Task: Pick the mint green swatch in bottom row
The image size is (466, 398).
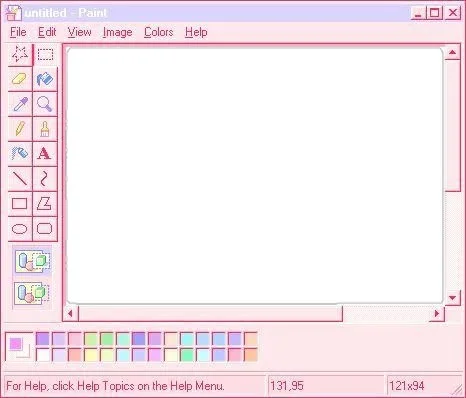Action: 187,355
